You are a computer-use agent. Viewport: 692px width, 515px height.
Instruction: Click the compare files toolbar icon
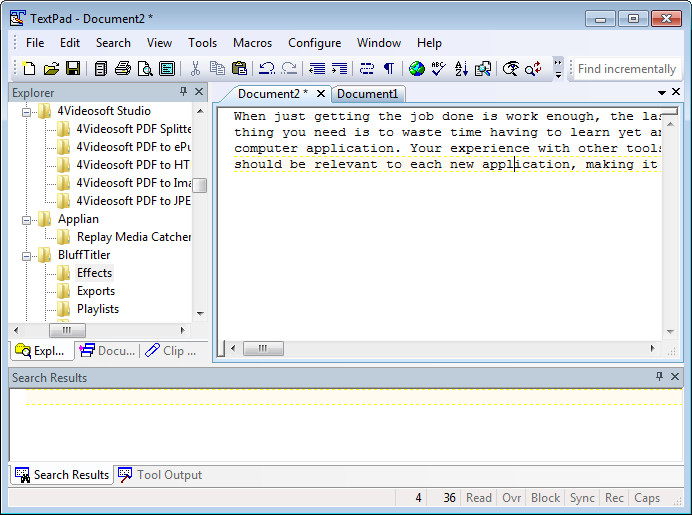pyautogui.click(x=483, y=68)
